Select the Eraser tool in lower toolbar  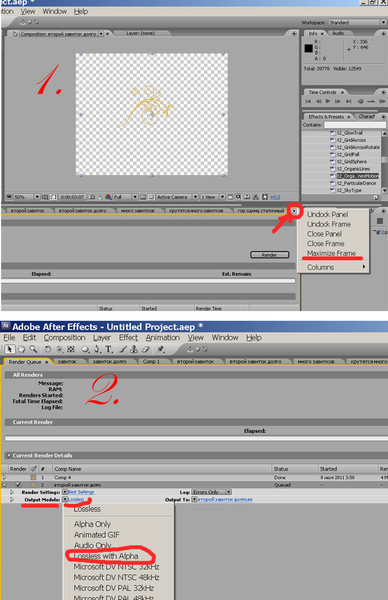pyautogui.click(x=145, y=349)
